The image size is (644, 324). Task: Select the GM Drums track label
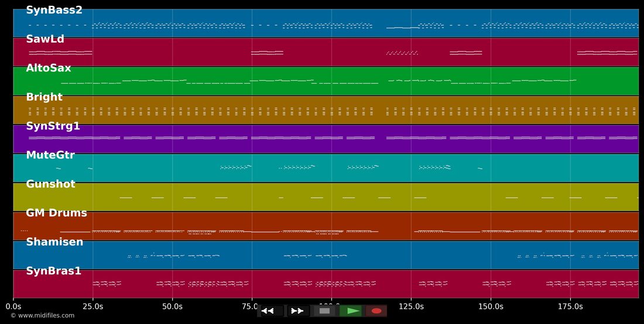57,213
